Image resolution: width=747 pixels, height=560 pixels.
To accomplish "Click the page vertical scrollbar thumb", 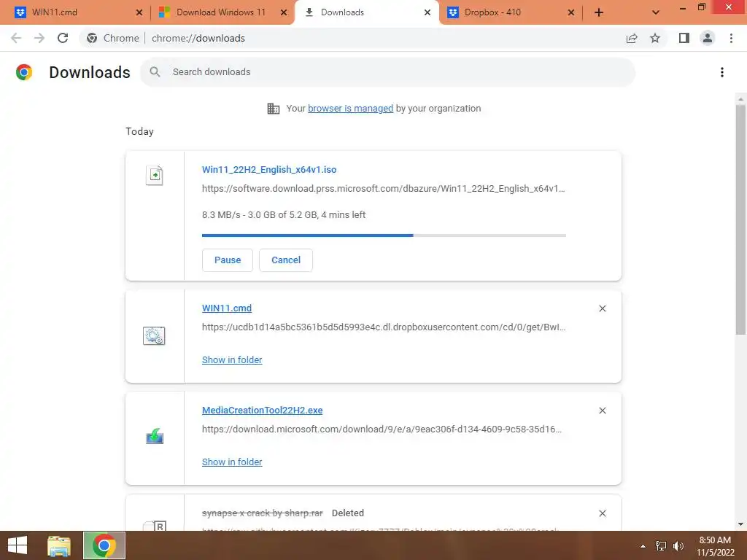I will point(741,219).
